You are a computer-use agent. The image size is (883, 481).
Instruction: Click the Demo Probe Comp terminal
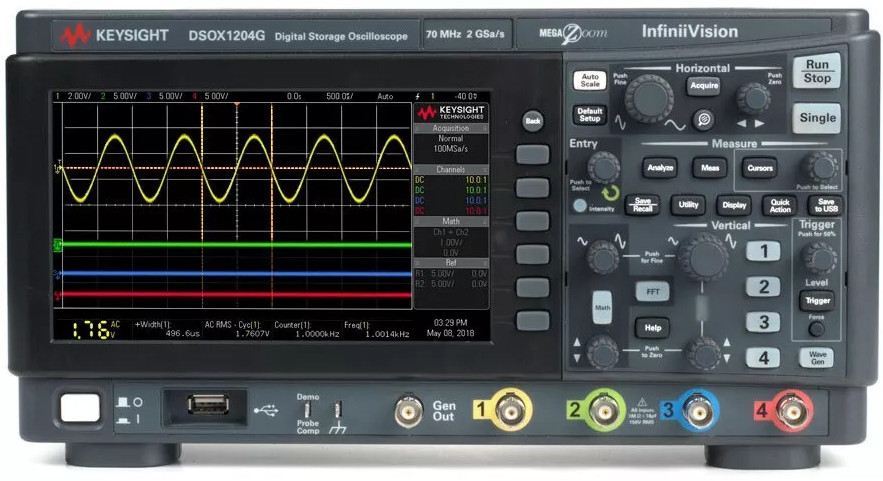pos(308,409)
